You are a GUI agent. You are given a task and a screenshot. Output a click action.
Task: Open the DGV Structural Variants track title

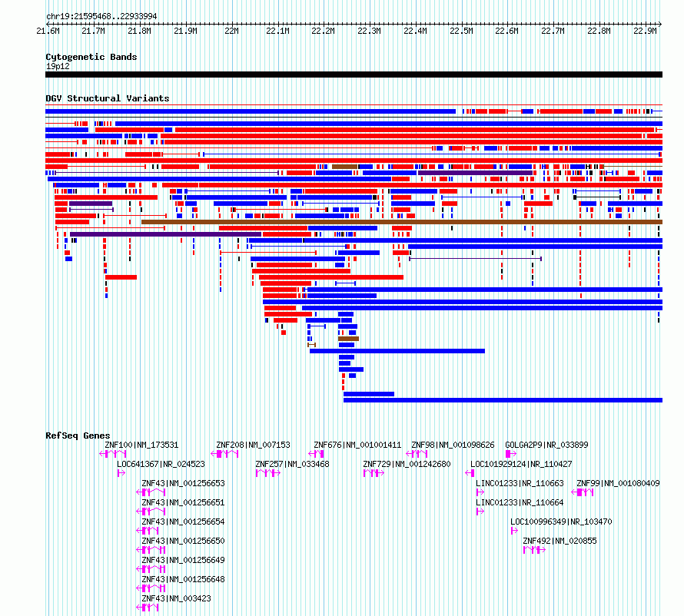tap(108, 98)
